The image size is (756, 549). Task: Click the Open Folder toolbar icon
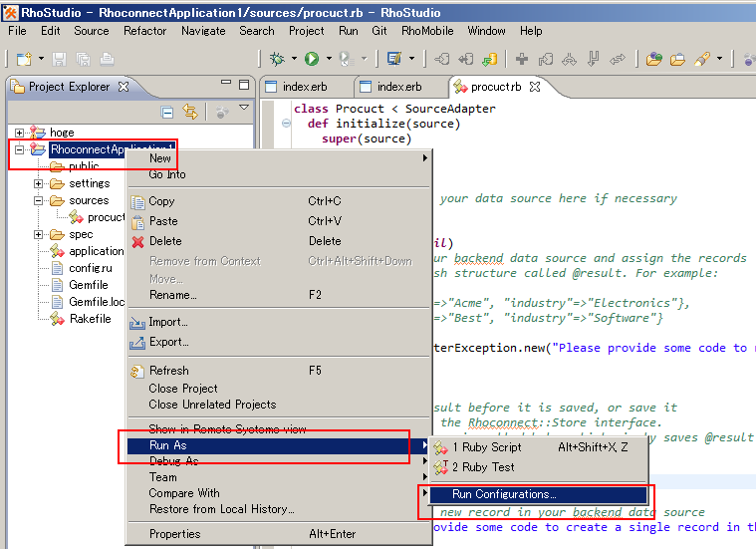[x=677, y=59]
